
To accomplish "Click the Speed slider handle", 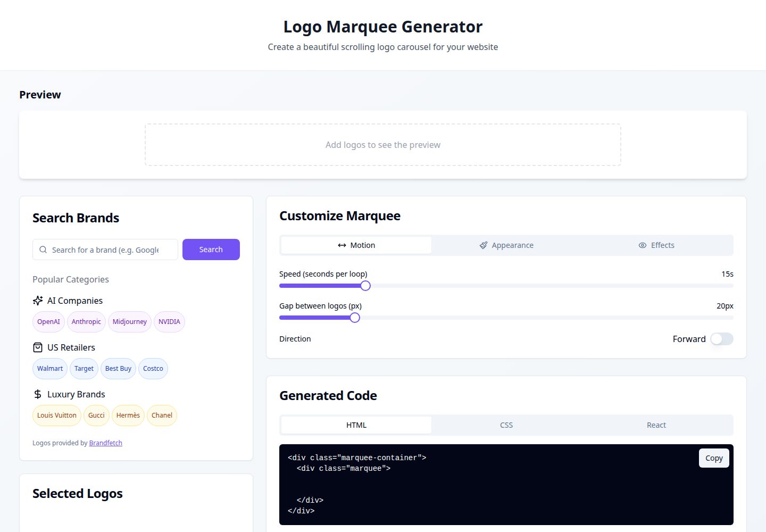I will (365, 286).
